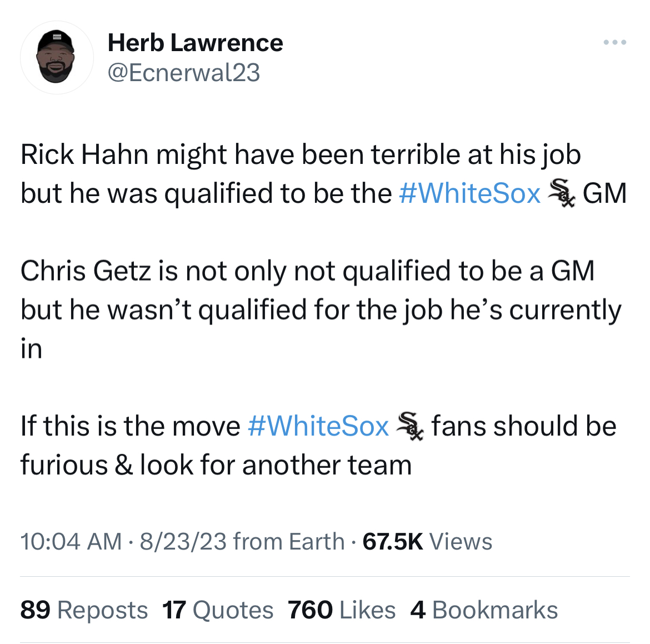The image size is (650, 644).
Task: View the 67.5K Views analytics
Action: (x=427, y=541)
